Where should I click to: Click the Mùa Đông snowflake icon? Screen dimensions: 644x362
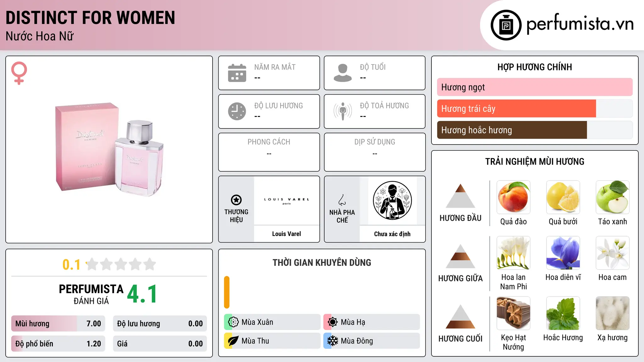coord(332,341)
